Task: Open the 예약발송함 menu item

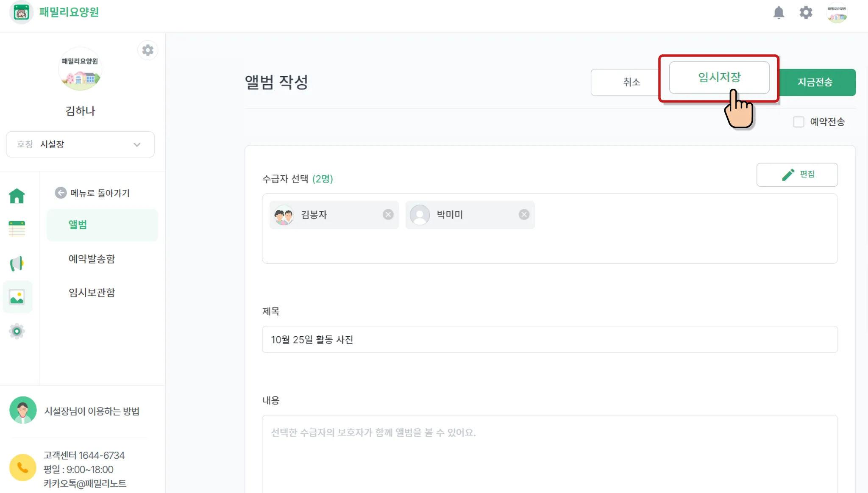Action: (92, 259)
